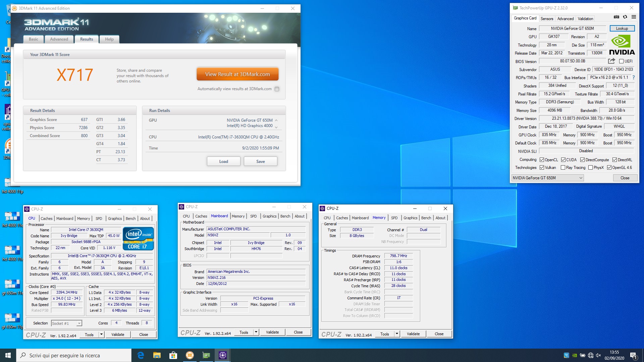Toggle the DirectCompute checkbox

click(583, 160)
